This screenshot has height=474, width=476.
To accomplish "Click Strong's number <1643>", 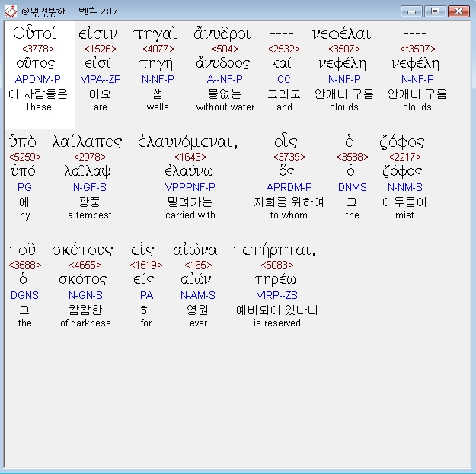I will 190,157.
